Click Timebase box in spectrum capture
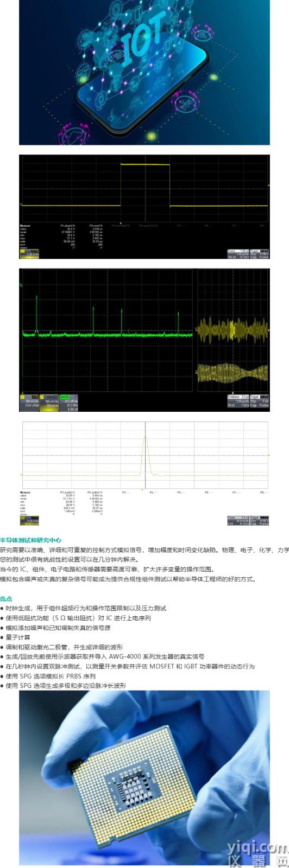The height and width of the screenshot is (868, 289). pos(238,401)
